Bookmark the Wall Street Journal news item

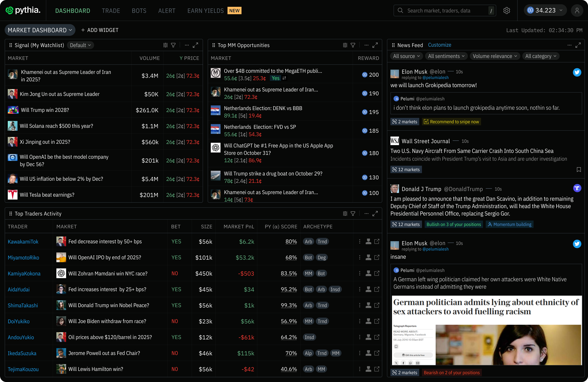coord(579,169)
